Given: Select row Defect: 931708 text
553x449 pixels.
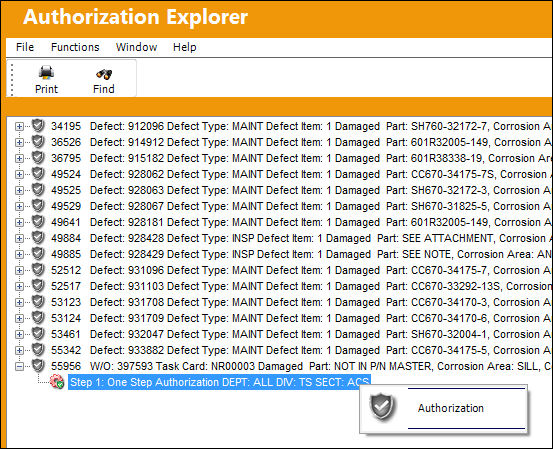Looking at the screenshot, I should click(x=320, y=302).
